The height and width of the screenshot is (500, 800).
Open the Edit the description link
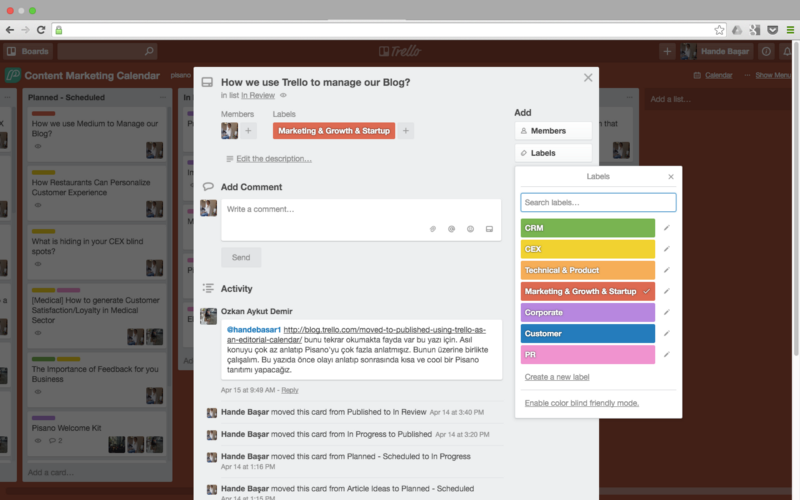274,159
